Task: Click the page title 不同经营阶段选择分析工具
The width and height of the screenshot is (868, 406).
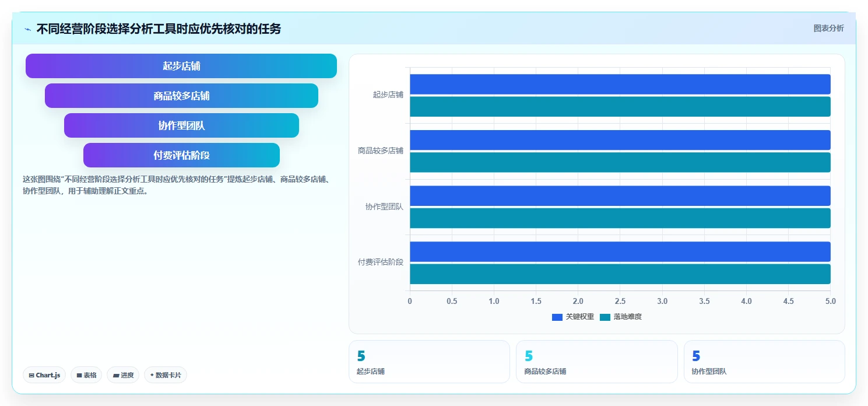Action: click(159, 29)
